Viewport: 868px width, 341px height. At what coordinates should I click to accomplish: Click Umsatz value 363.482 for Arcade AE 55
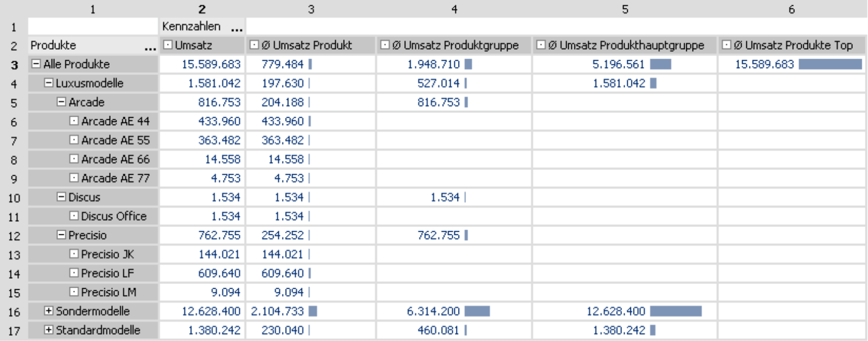tap(219, 140)
